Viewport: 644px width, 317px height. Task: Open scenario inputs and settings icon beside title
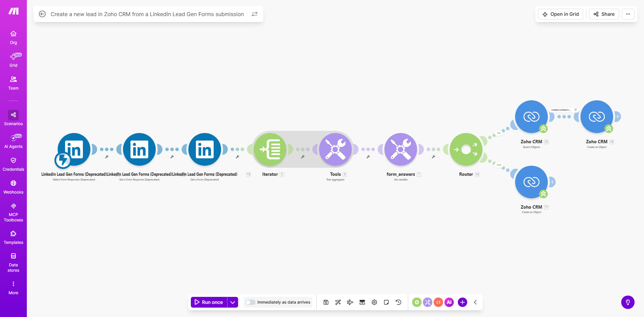click(255, 14)
